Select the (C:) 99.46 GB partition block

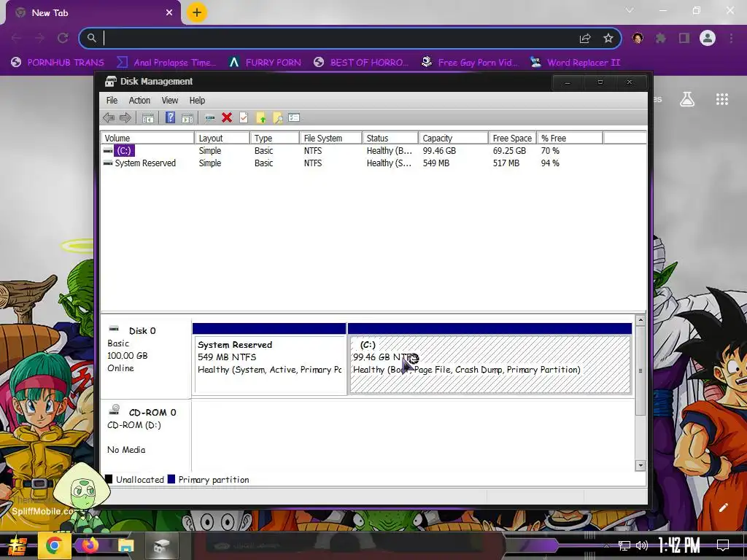click(x=489, y=359)
